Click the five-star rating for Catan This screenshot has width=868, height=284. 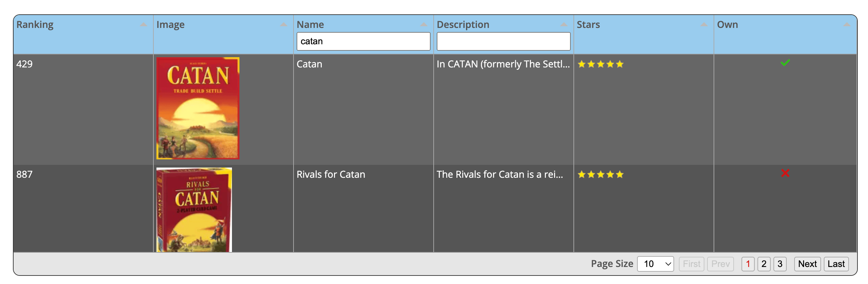coord(601,64)
